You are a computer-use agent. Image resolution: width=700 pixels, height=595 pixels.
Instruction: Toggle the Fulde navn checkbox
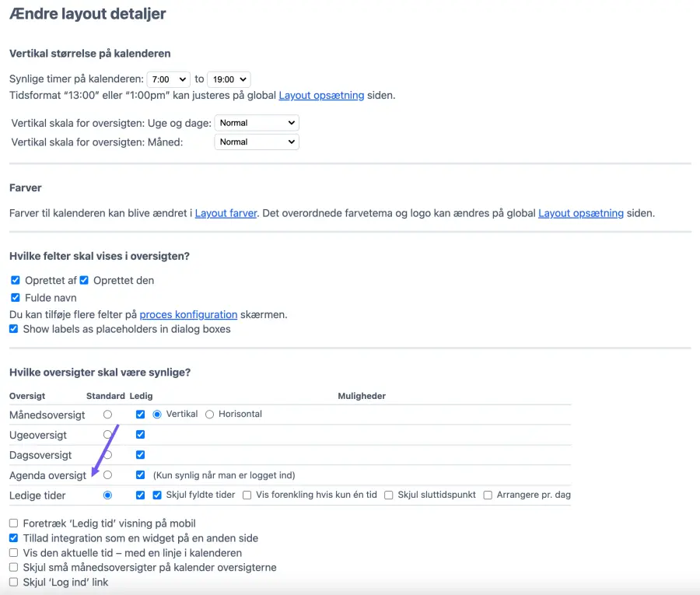click(16, 298)
